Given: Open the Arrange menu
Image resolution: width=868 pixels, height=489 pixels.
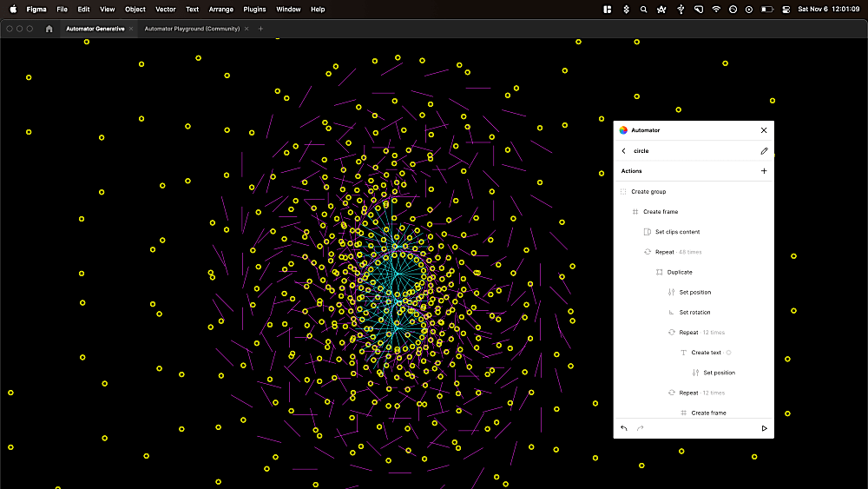Looking at the screenshot, I should pyautogui.click(x=220, y=10).
